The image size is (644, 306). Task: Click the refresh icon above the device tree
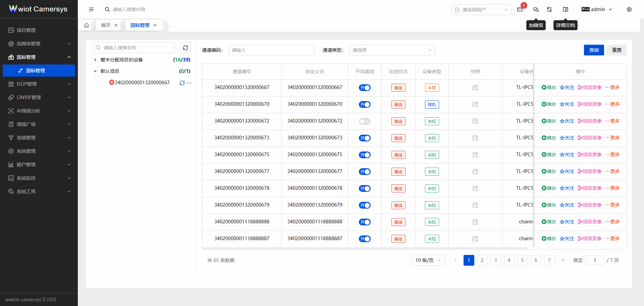(185, 47)
